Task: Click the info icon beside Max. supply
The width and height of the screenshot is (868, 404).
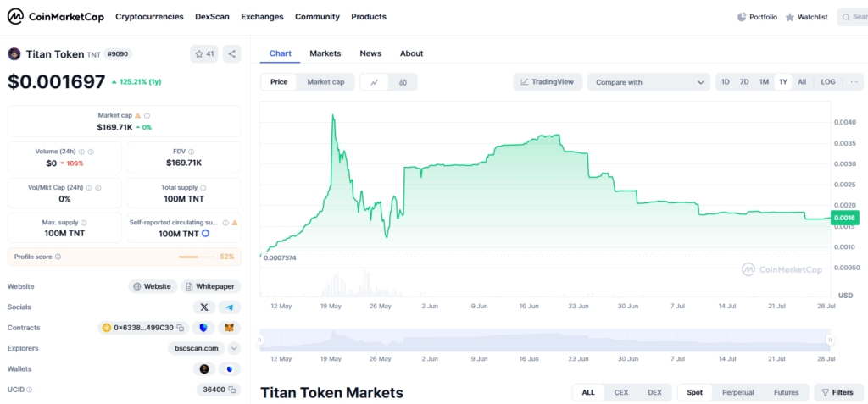Action: pos(84,223)
